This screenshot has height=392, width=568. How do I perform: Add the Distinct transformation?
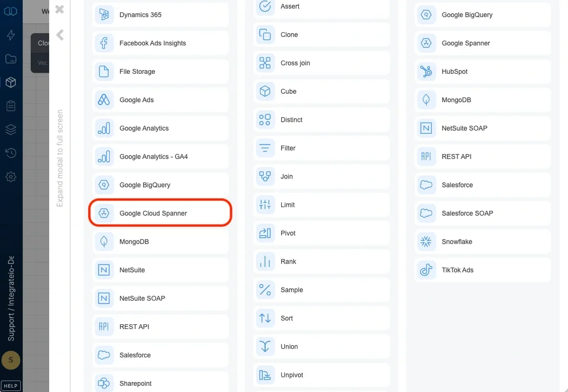tap(322, 120)
